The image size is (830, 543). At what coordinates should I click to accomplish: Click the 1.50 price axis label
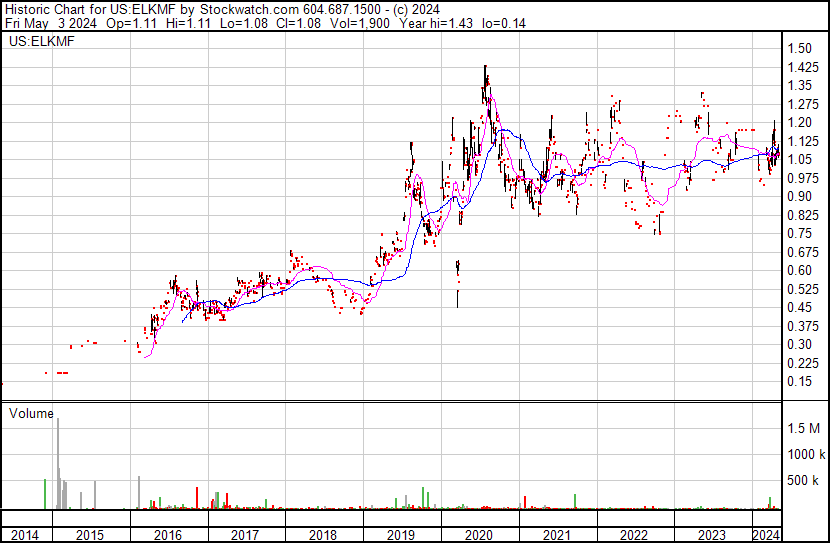(799, 48)
